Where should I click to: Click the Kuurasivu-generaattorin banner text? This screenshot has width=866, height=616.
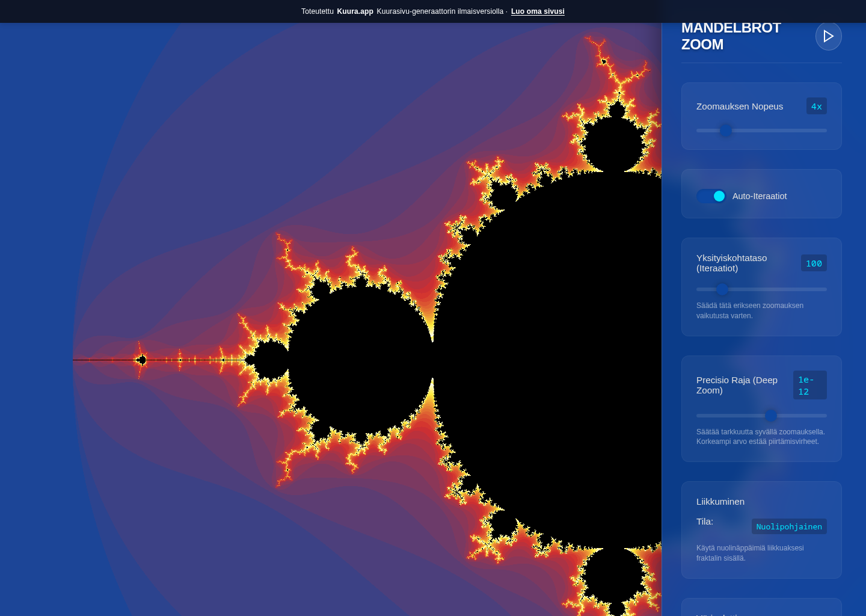coord(440,11)
